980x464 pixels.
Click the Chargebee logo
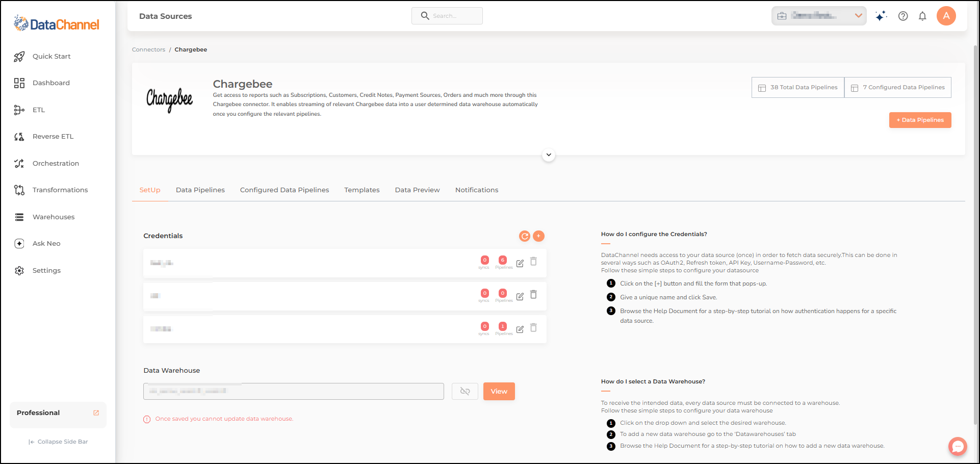pos(170,100)
